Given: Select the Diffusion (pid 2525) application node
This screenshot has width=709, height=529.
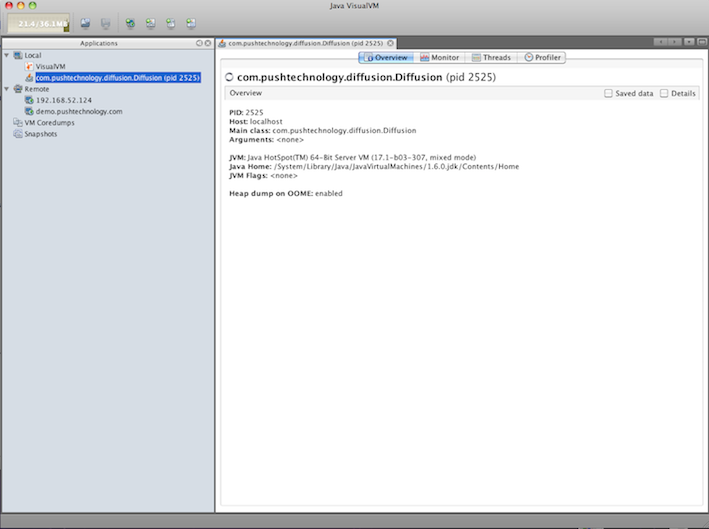Looking at the screenshot, I should point(117,77).
